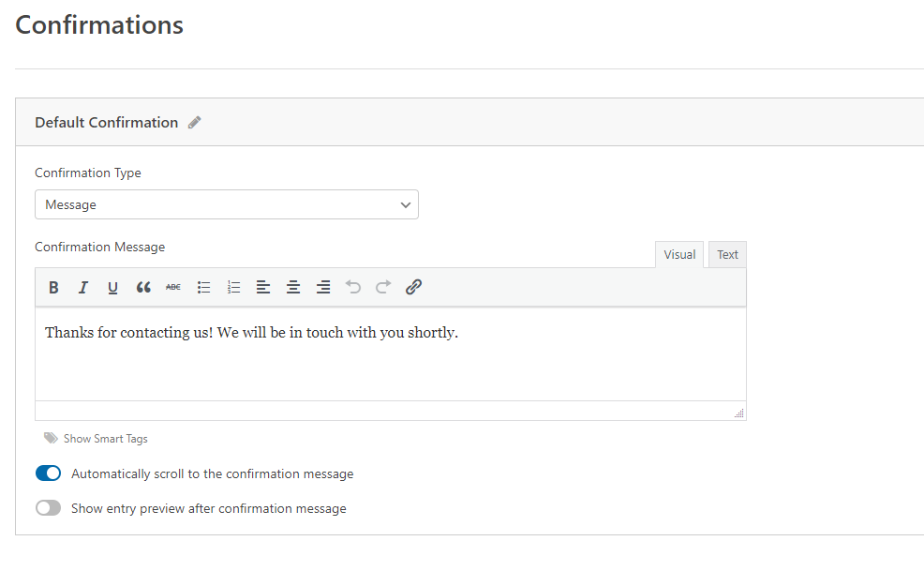
Task: Insert a numbered list
Action: point(233,288)
